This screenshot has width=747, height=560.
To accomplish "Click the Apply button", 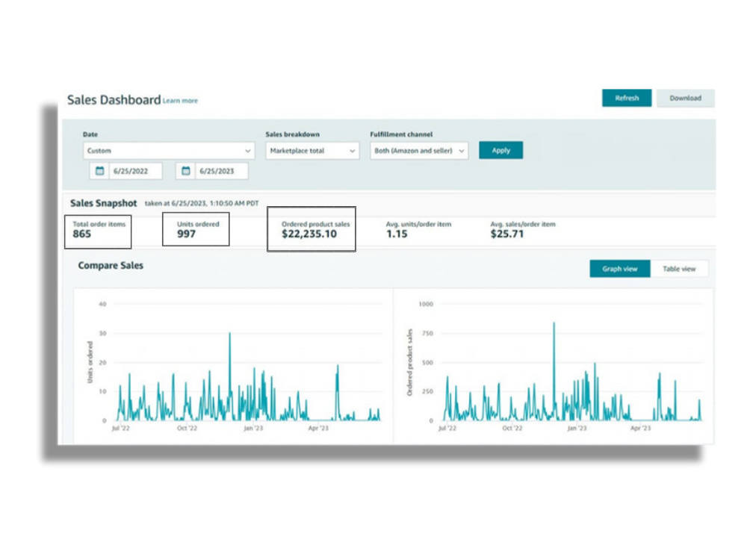I will (x=500, y=151).
